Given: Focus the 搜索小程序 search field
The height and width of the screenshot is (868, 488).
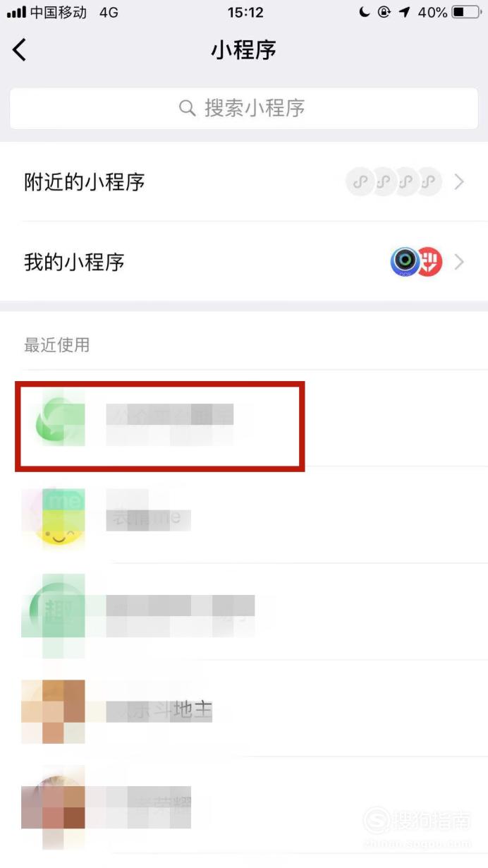Looking at the screenshot, I should pyautogui.click(x=244, y=108).
